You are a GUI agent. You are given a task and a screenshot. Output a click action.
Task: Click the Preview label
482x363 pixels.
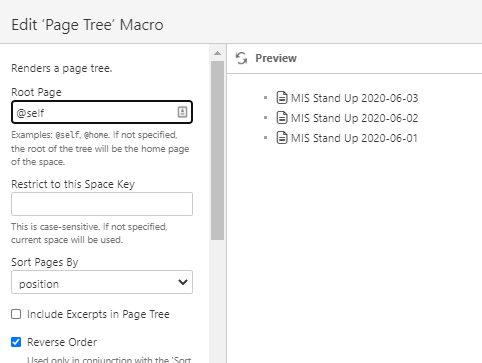coord(276,58)
